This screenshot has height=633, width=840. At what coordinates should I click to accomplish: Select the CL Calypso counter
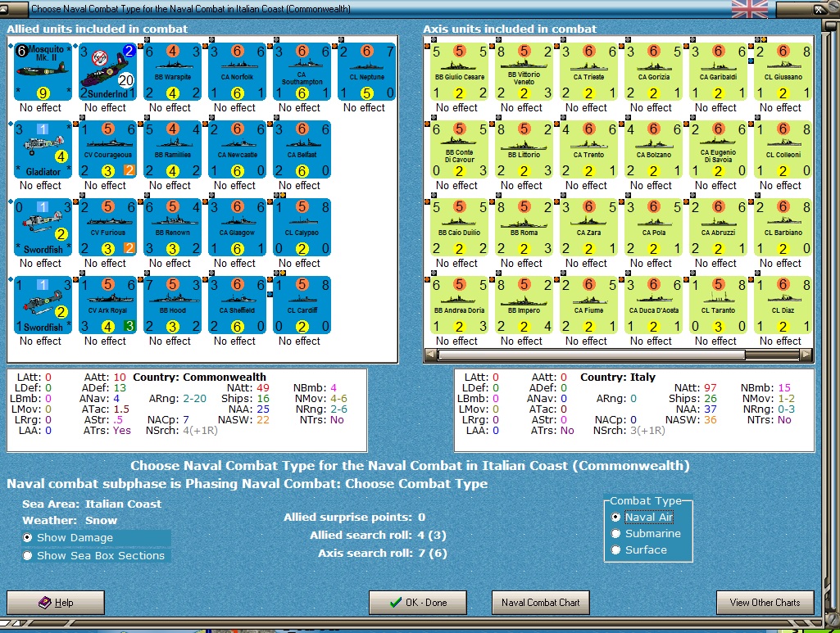302,228
